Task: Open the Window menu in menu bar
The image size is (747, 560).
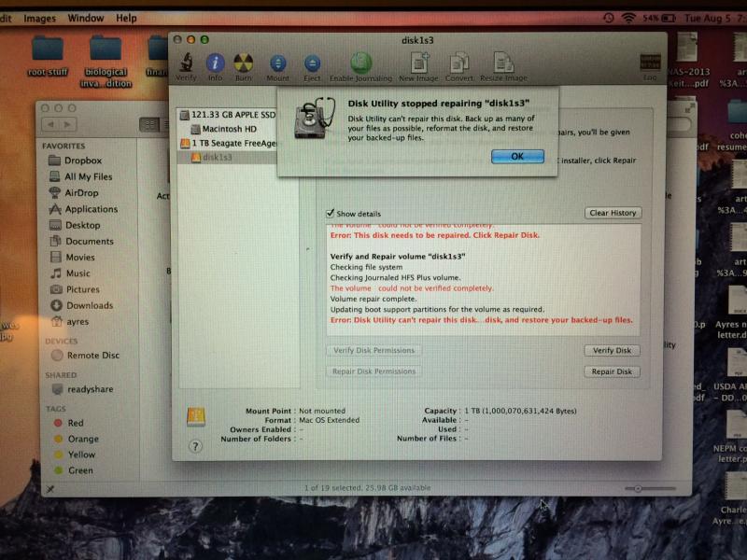Action: pos(86,18)
